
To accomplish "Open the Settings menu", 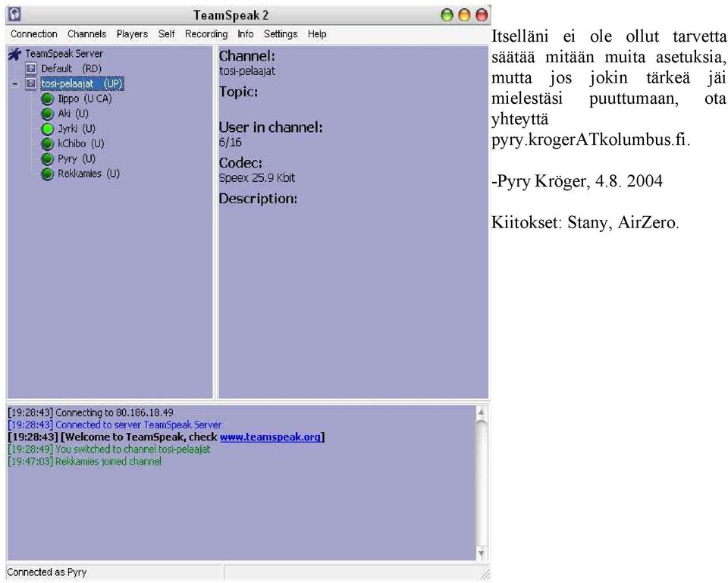I will point(281,34).
